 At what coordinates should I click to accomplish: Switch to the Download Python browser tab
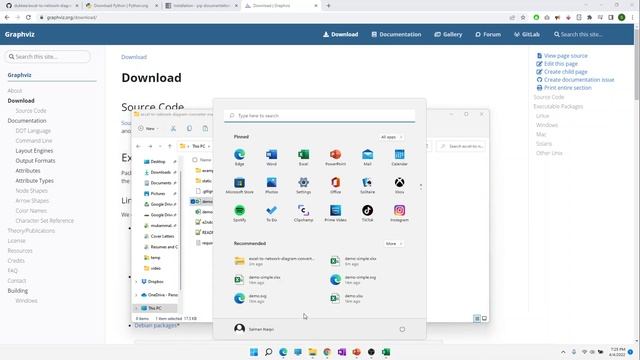point(121,6)
